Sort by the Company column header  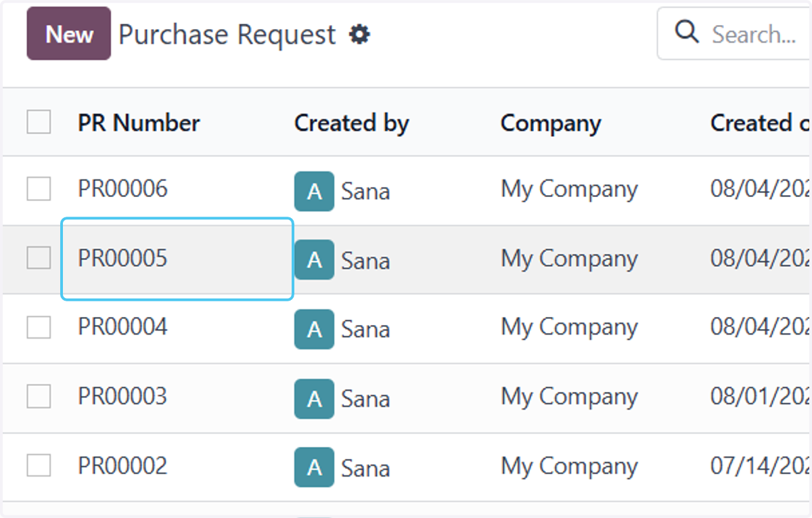[x=551, y=123]
